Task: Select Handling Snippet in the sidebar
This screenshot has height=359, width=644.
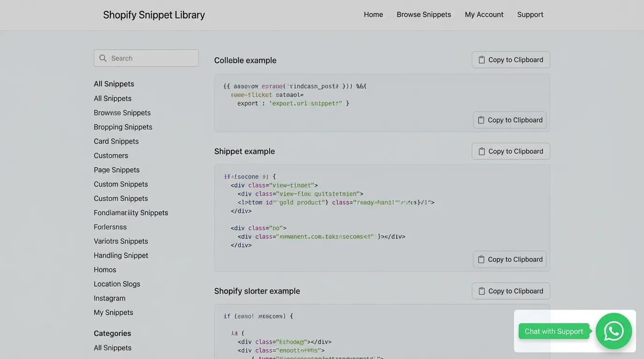Action: pos(121,255)
